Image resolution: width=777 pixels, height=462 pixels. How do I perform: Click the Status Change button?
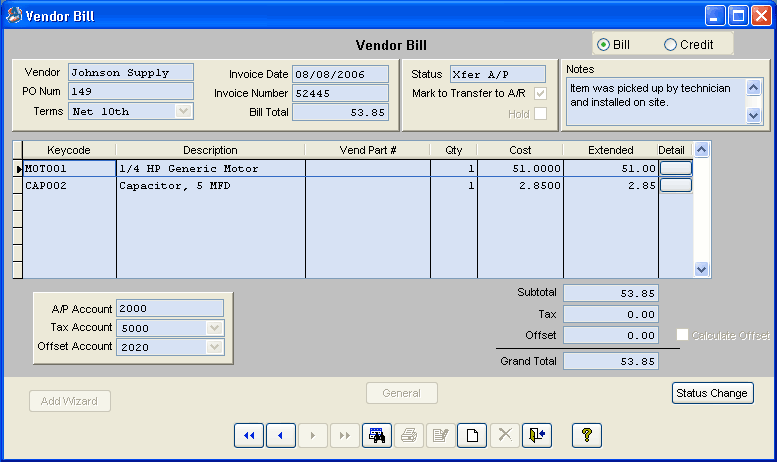click(x=712, y=393)
